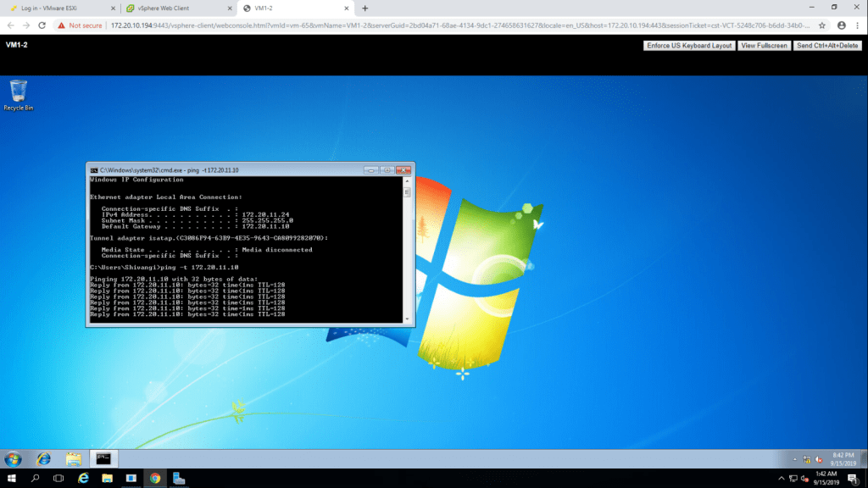This screenshot has width=868, height=488.
Task: Open the Windows 10 Start menu
Action: click(10, 479)
